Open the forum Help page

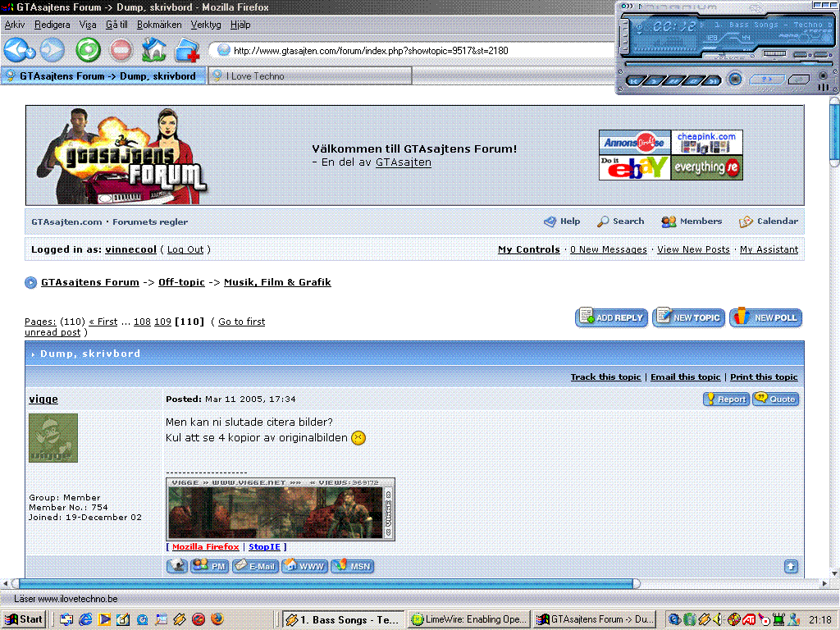click(x=562, y=221)
